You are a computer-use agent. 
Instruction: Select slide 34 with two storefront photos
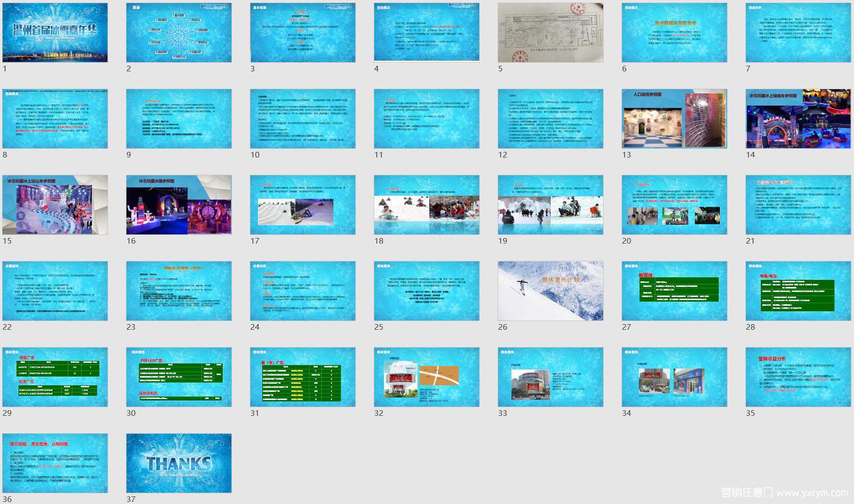click(675, 377)
